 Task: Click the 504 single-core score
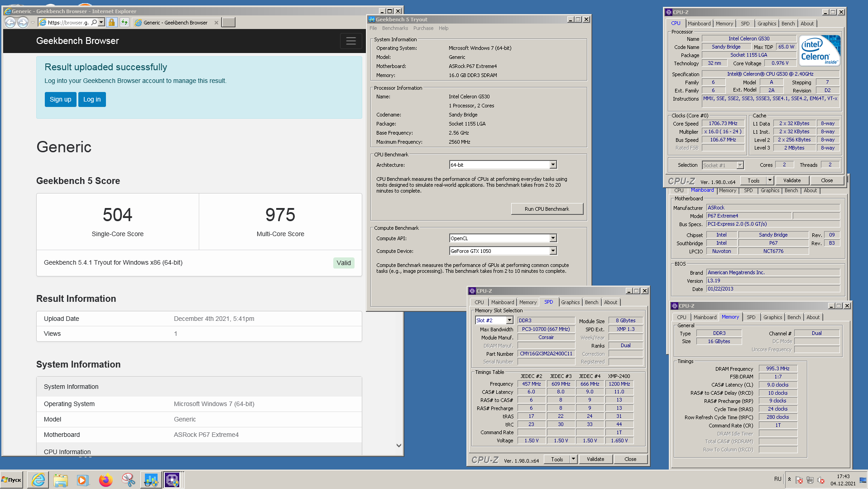[x=117, y=215]
